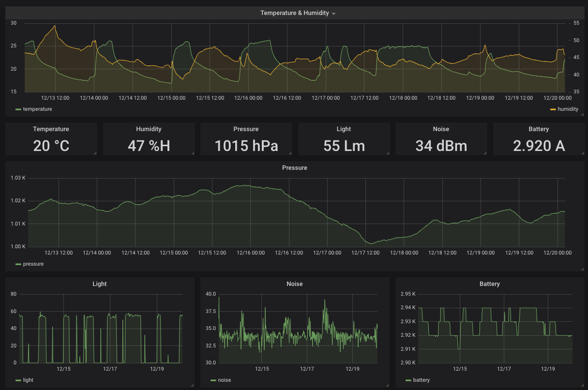Click the Battery stat panel resize handle
Viewport: 588px width, 390px height.
tap(582, 153)
